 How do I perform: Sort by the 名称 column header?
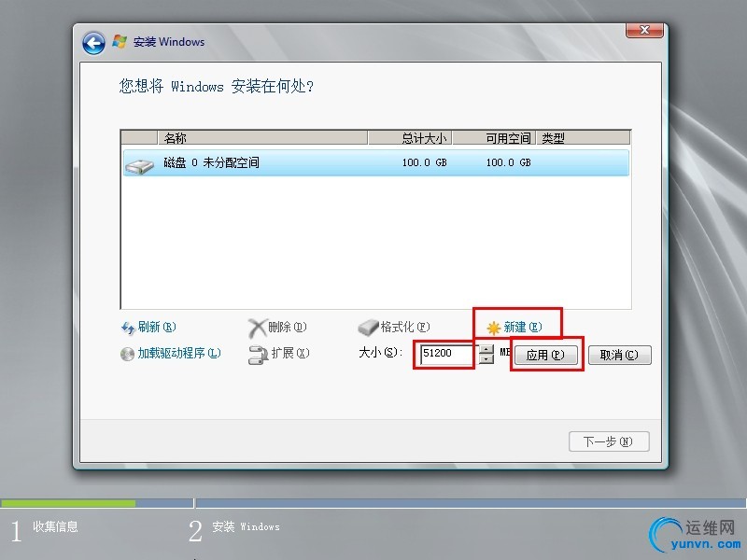[x=262, y=138]
